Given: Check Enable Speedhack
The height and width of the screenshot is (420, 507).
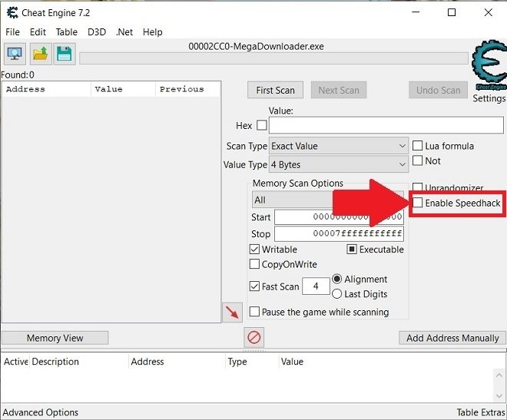Looking at the screenshot, I should pyautogui.click(x=417, y=203).
